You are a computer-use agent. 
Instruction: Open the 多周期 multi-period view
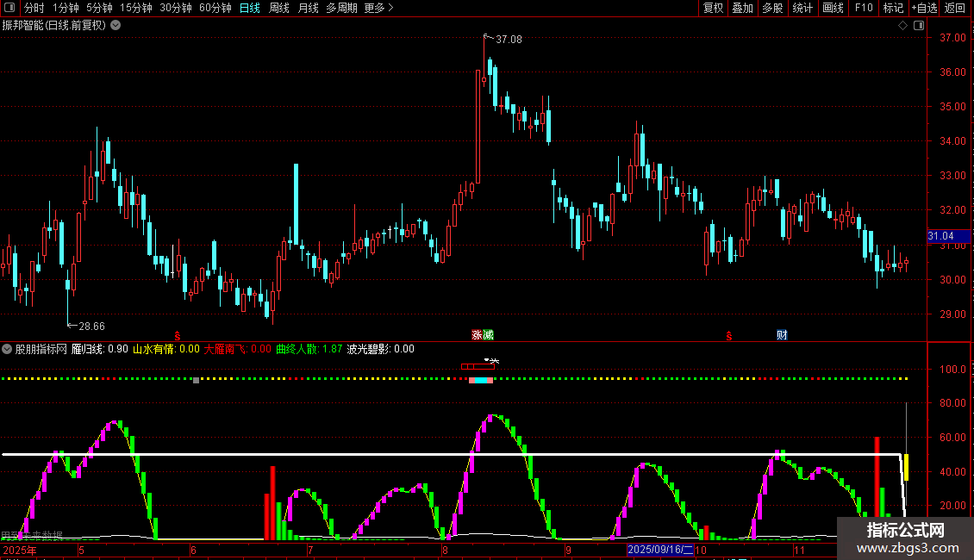pyautogui.click(x=341, y=8)
